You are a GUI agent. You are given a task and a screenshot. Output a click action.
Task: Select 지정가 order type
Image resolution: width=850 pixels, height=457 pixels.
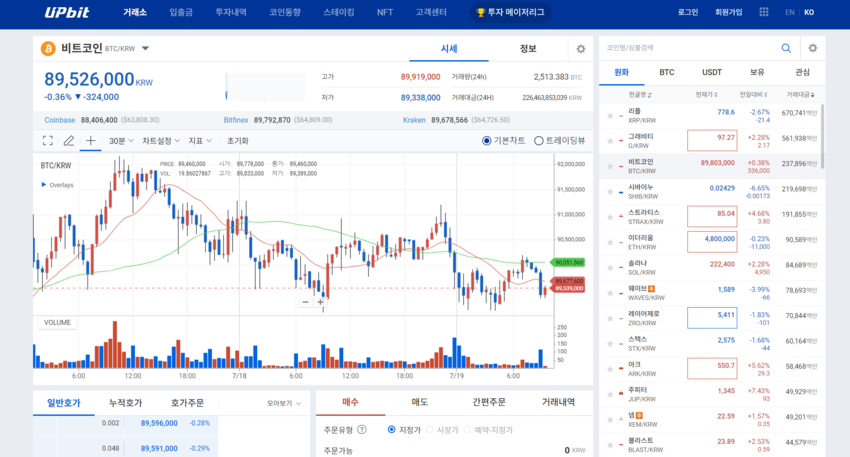[391, 429]
